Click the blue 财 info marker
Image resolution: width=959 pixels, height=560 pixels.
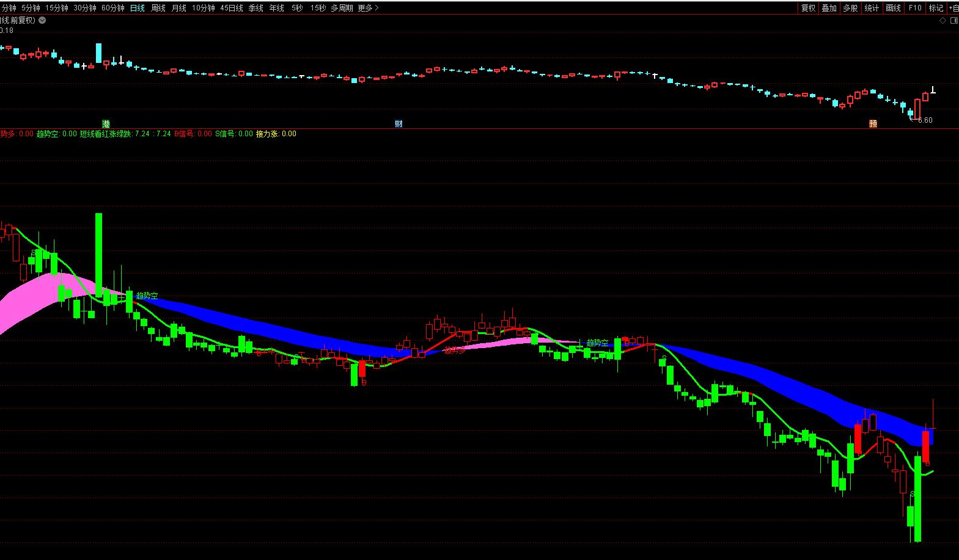click(399, 124)
